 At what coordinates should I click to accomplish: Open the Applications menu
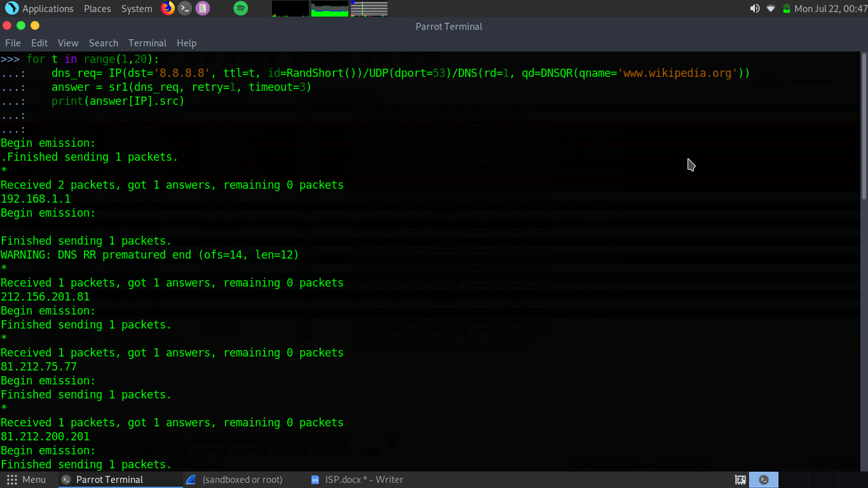pyautogui.click(x=48, y=9)
